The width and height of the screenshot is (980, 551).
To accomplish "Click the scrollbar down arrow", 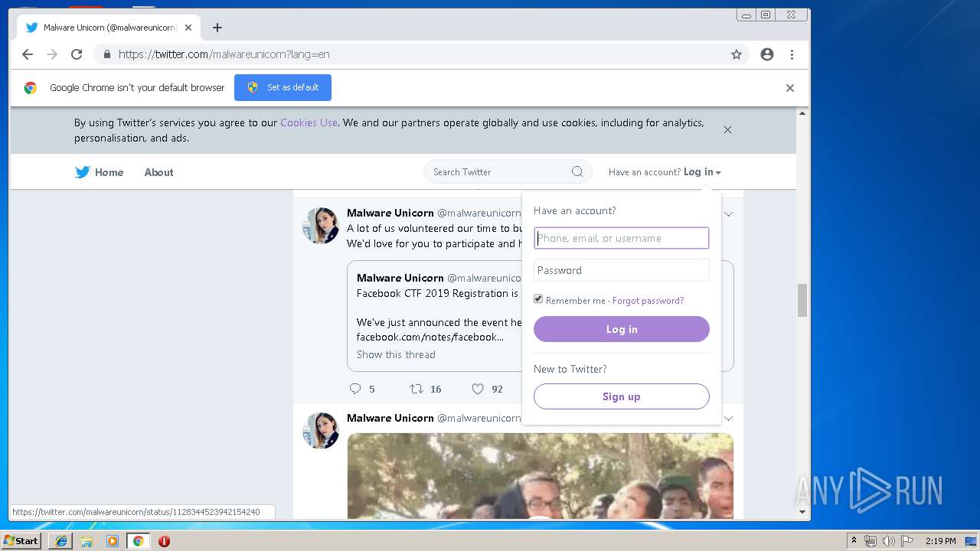I will [802, 512].
